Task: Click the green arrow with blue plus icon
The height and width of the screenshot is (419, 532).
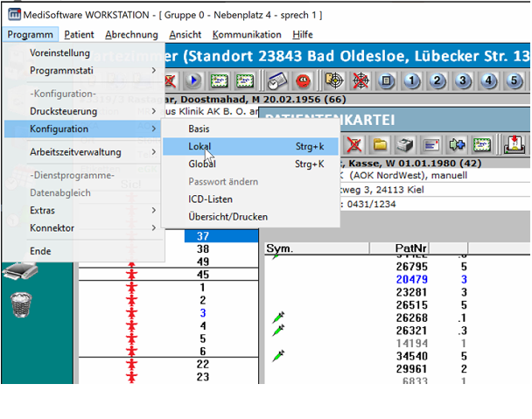Action: pyautogui.click(x=457, y=145)
